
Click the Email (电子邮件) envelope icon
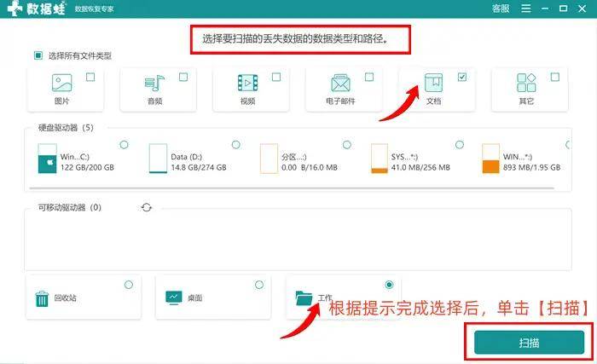point(341,84)
